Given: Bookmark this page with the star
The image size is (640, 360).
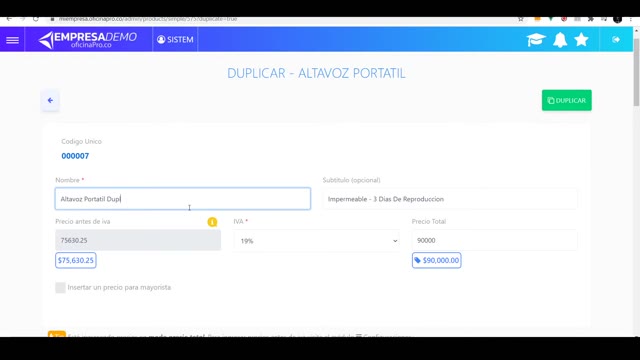Looking at the screenshot, I should point(520,19).
